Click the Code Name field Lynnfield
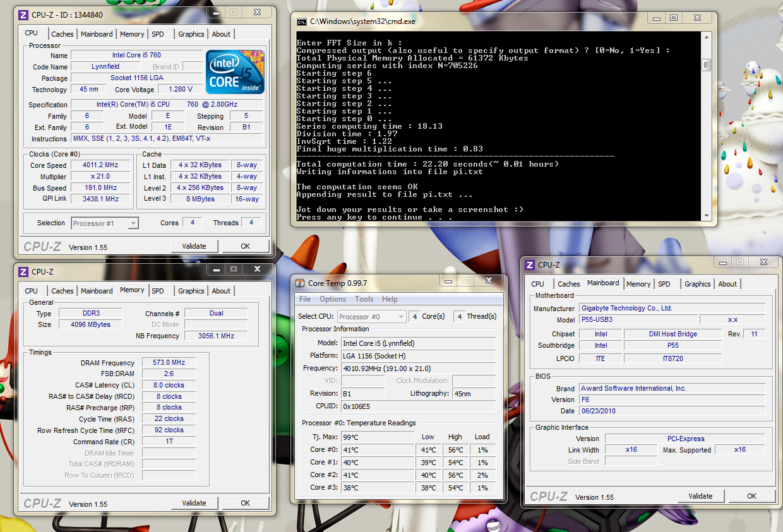 pyautogui.click(x=105, y=66)
